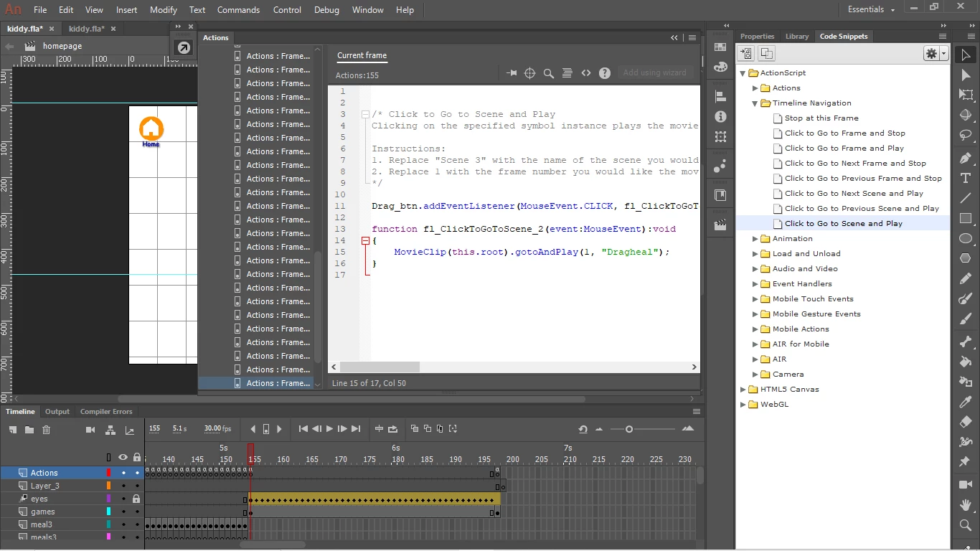
Task: Open Find magnifier in Actions panel
Action: [549, 73]
